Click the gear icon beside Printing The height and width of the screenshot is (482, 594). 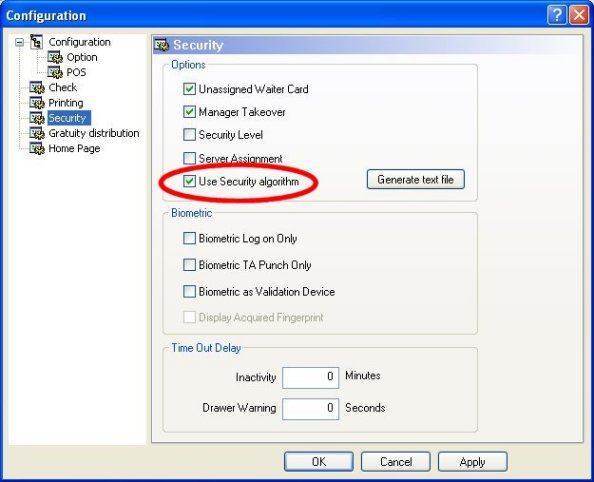click(x=37, y=103)
